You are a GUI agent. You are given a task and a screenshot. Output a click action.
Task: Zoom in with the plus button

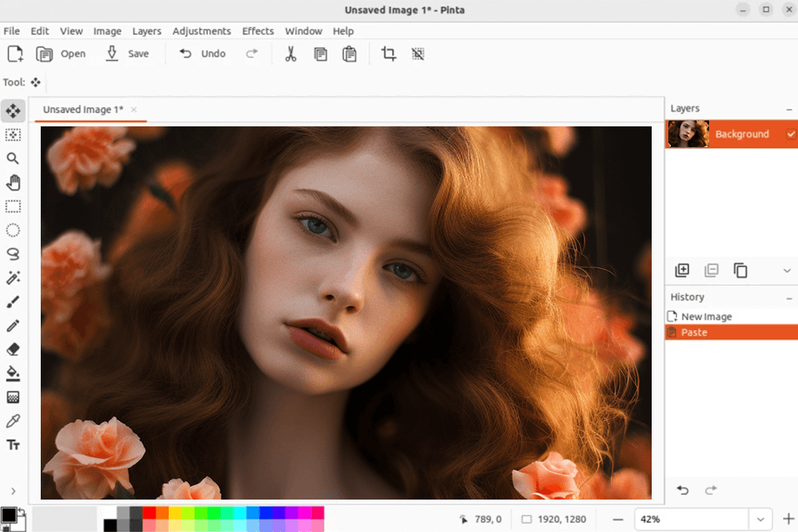coord(788,519)
